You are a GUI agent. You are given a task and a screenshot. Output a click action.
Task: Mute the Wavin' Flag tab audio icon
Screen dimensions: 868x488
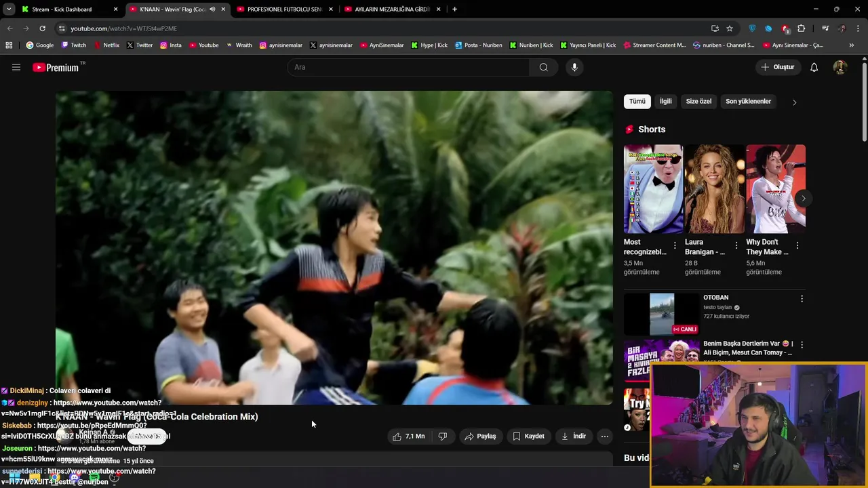pyautogui.click(x=213, y=9)
